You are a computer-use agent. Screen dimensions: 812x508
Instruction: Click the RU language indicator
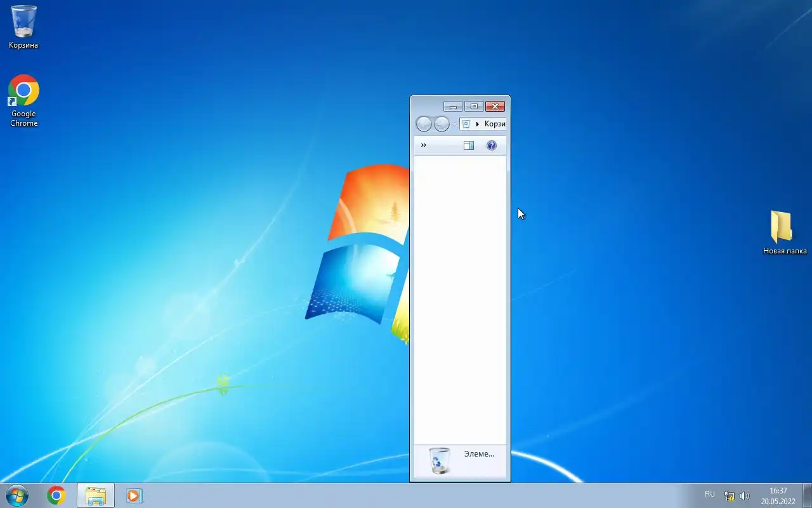710,494
